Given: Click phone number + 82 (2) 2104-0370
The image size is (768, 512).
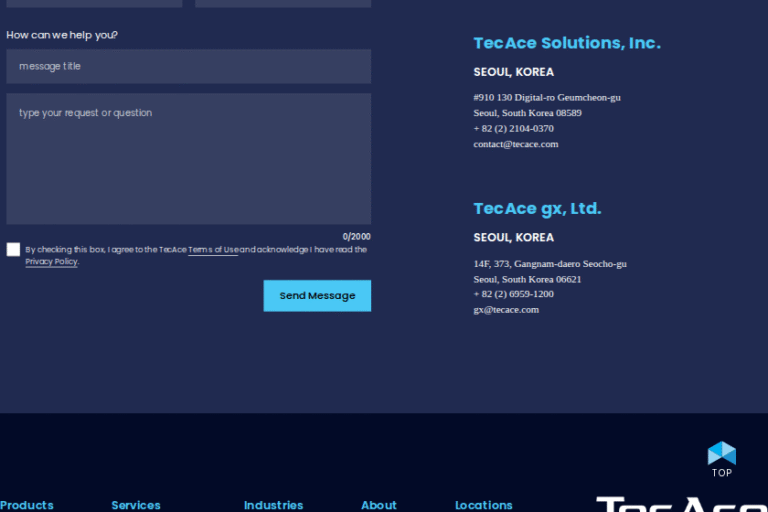Looking at the screenshot, I should [513, 129].
